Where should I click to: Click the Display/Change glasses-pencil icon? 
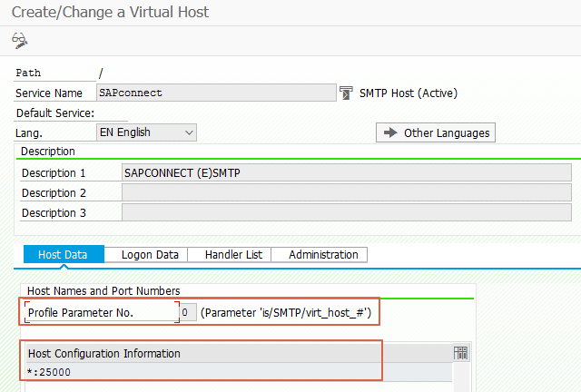[x=20, y=41]
